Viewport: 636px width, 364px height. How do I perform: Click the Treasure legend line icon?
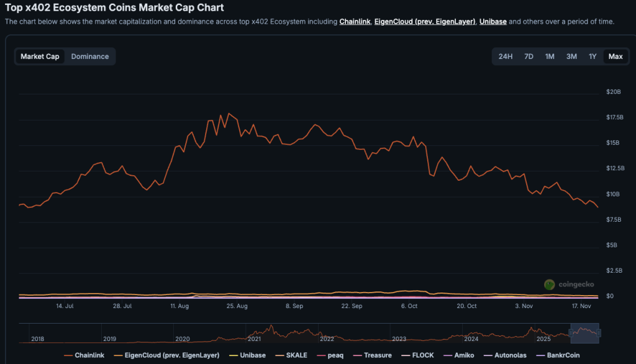point(357,355)
